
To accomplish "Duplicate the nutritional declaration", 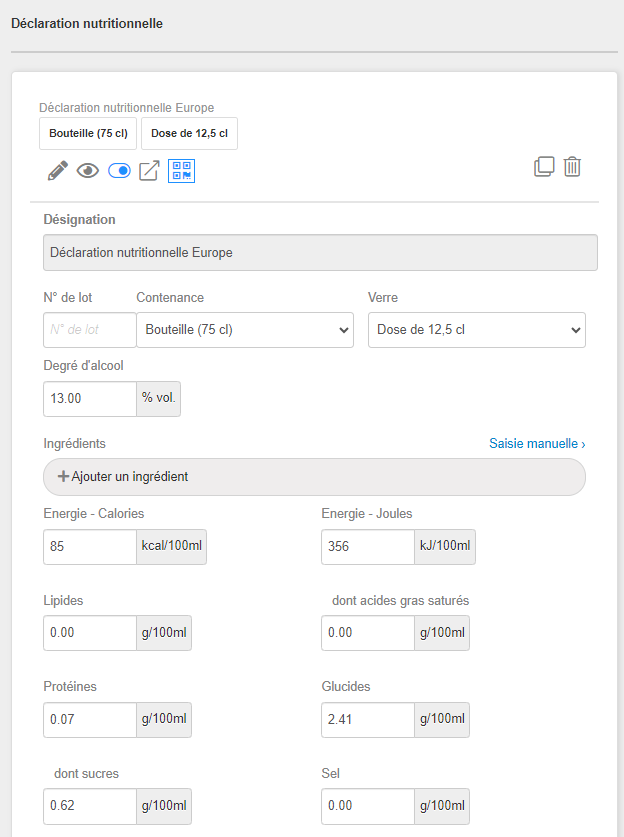I will pyautogui.click(x=544, y=167).
